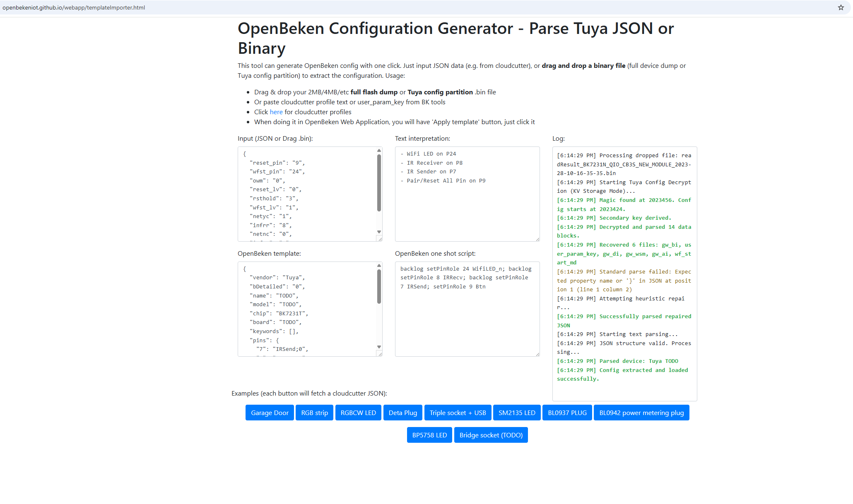Screen dimensions: 853x504
Task: Click inside the Input JSON textarea
Action: coord(306,194)
